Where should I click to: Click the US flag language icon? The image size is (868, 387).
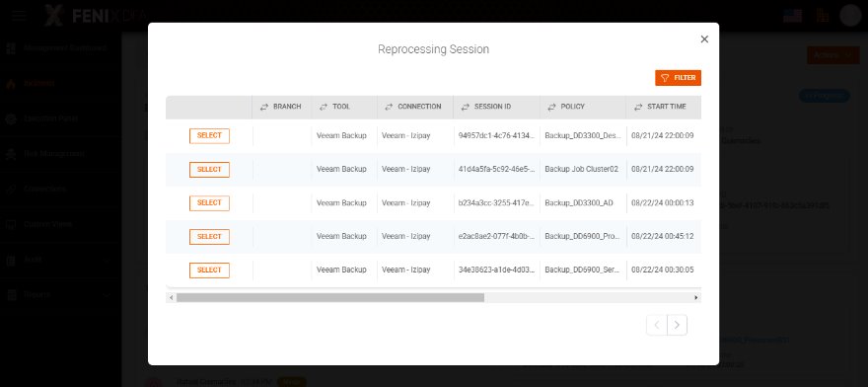click(x=792, y=16)
